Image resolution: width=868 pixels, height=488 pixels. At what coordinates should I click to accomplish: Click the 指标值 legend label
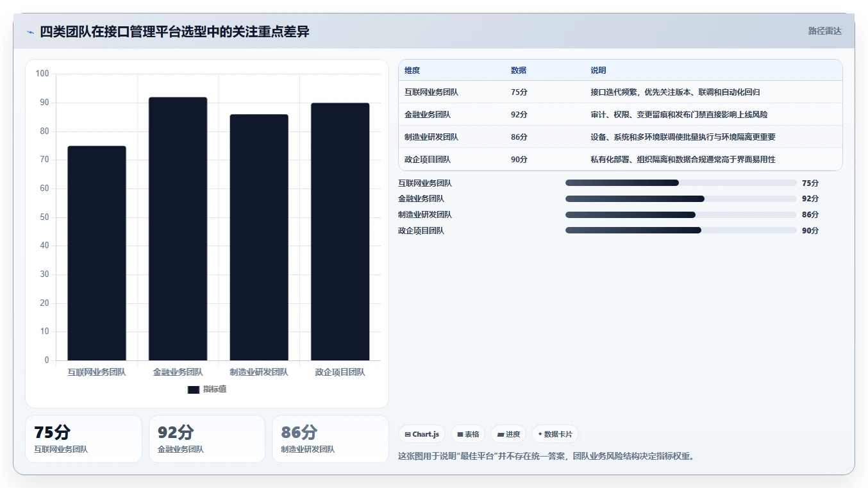click(x=215, y=389)
